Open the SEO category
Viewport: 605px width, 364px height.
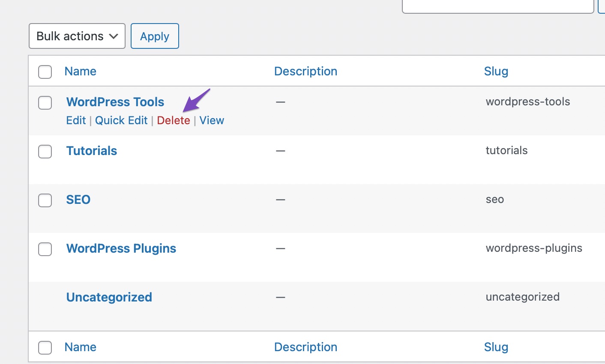tap(78, 200)
